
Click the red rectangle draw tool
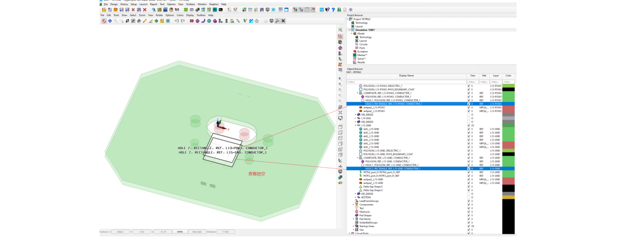pyautogui.click(x=192, y=21)
